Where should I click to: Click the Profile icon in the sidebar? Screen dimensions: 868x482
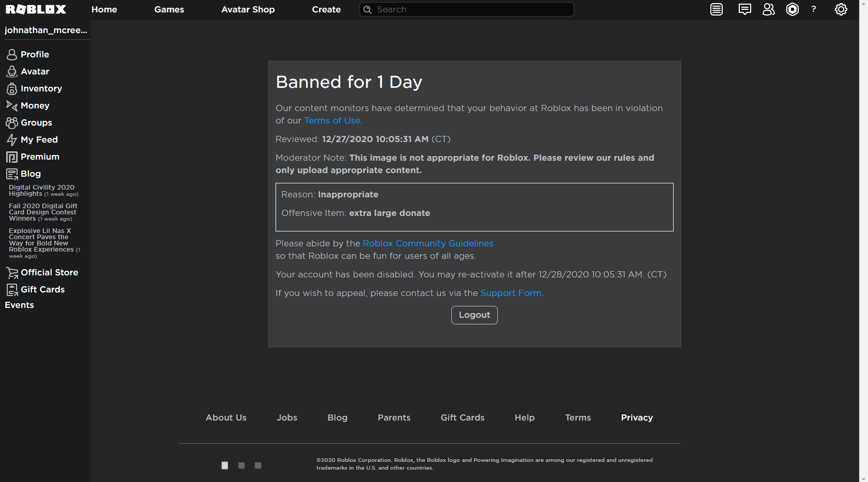click(x=12, y=54)
